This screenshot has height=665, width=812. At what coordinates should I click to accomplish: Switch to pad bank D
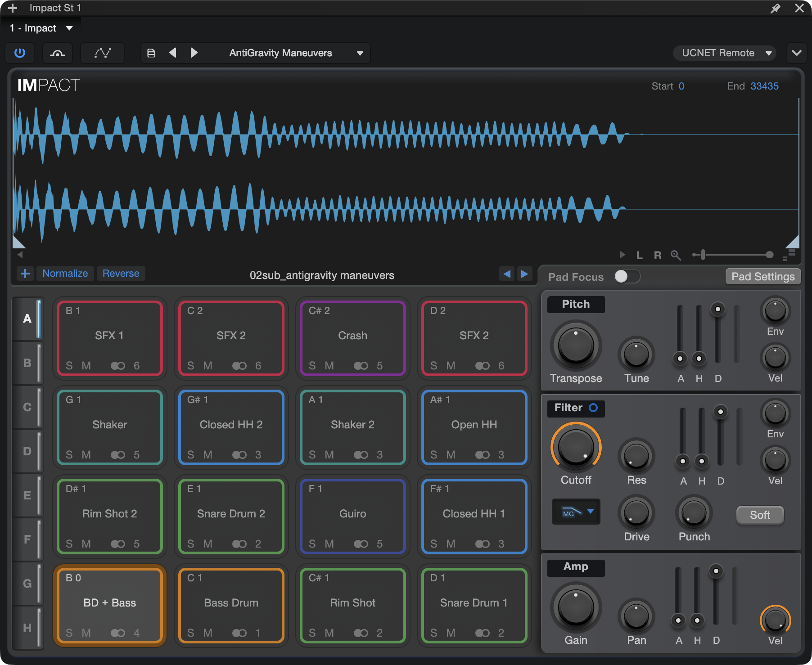point(27,451)
